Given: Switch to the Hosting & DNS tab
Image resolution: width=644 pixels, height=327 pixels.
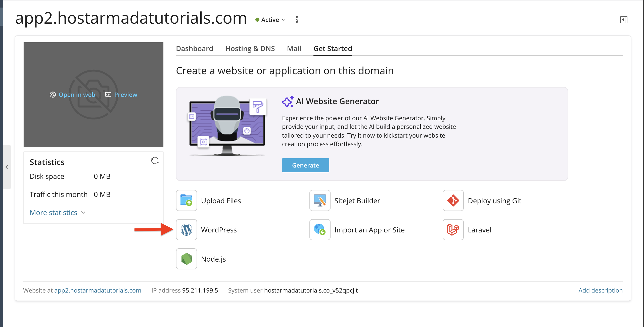Looking at the screenshot, I should [x=250, y=49].
